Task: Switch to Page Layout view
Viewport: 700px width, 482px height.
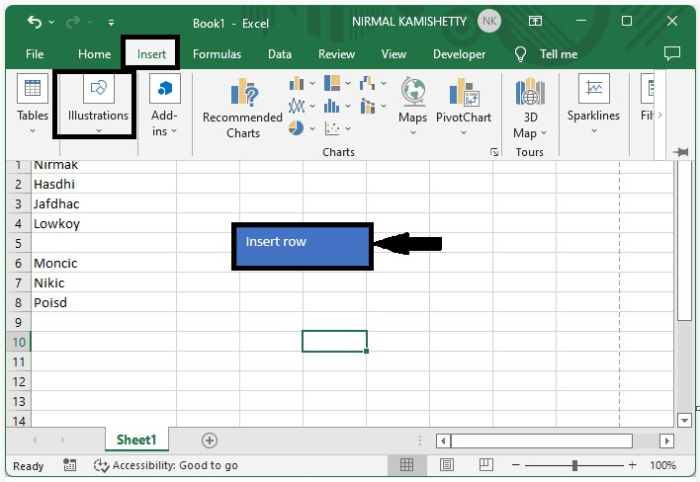Action: (446, 465)
